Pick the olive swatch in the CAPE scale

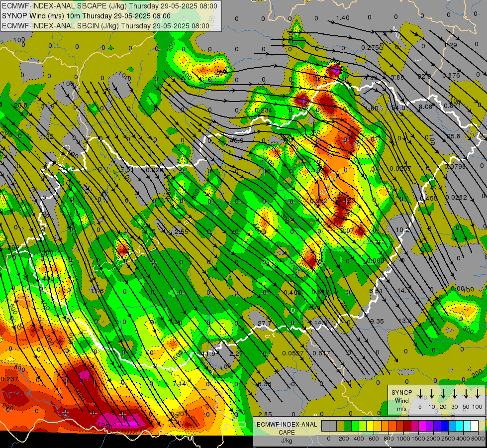tap(340, 426)
